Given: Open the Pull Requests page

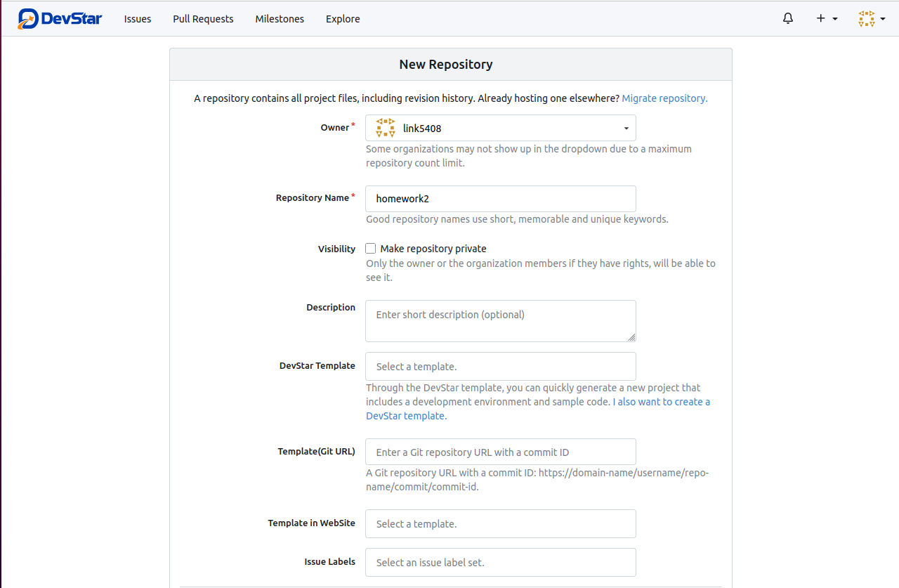Looking at the screenshot, I should coord(203,19).
